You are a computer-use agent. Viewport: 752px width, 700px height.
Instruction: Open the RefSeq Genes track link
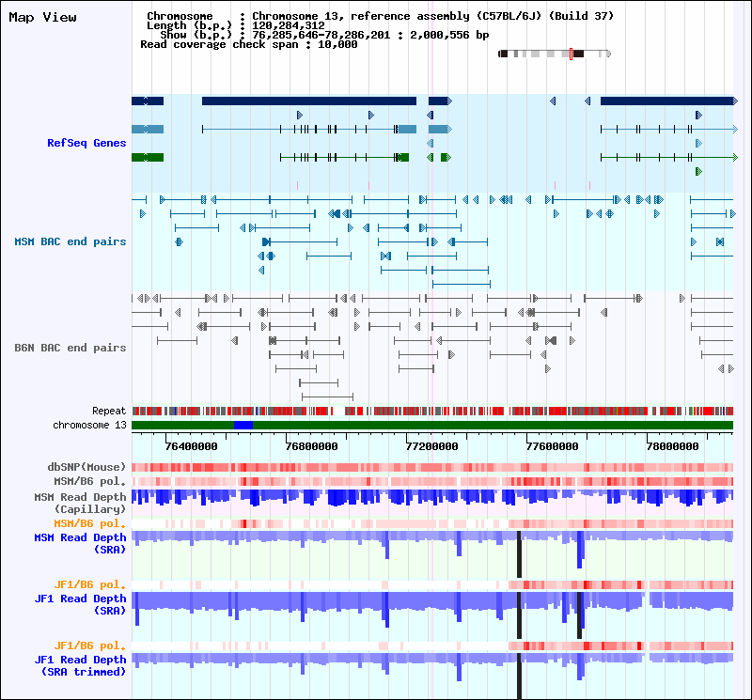(x=86, y=143)
